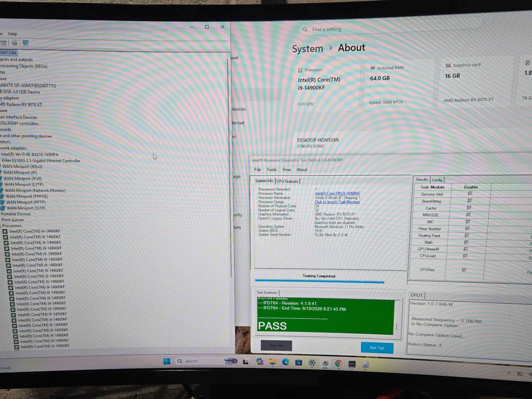This screenshot has width=532, height=399.
Task: Click the Installed RAM icon in Settings
Action: click(373, 68)
